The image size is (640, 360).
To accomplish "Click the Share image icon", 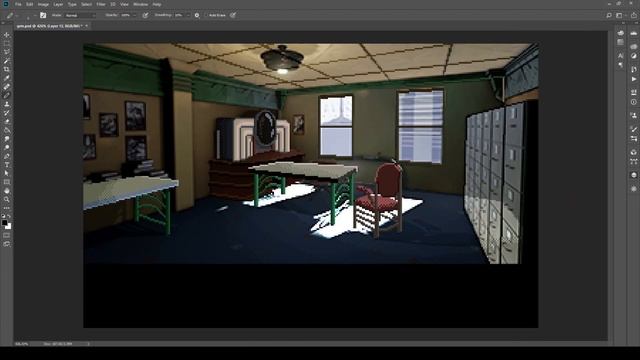I will (633, 15).
